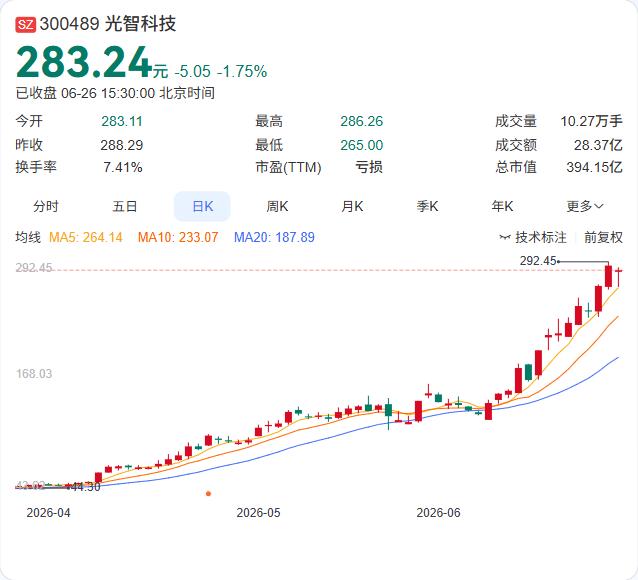Click the current price 283.24
This screenshot has height=580, width=638.
point(84,62)
